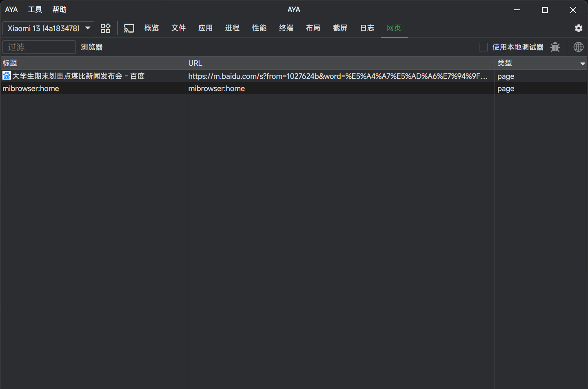Click the globe browser icon

578,47
